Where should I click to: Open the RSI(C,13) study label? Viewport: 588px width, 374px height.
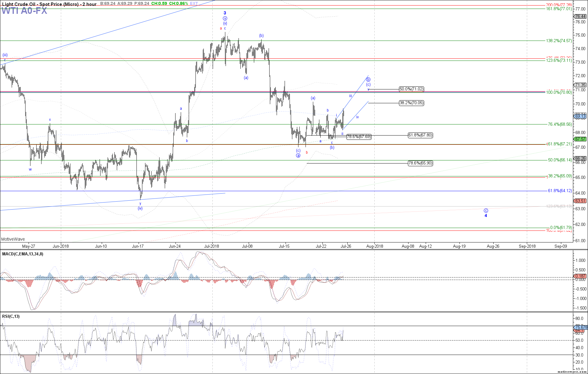pos(11,316)
